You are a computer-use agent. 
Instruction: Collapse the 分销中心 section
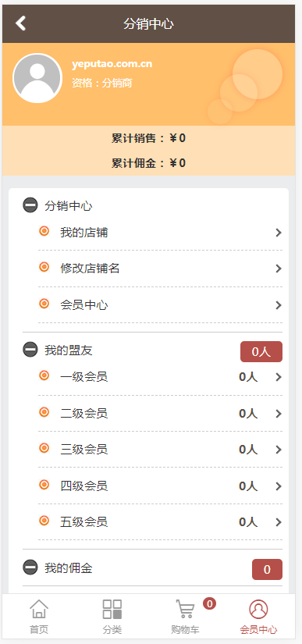[30, 205]
